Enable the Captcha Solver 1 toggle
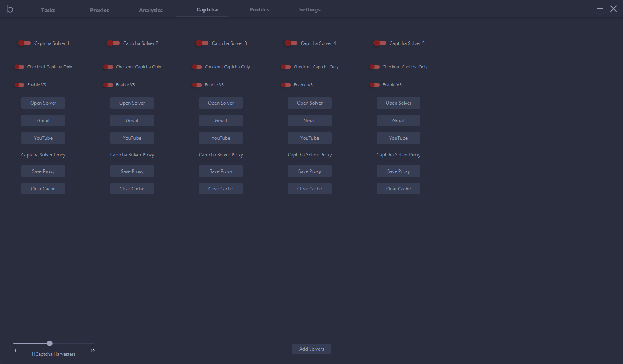 (24, 43)
